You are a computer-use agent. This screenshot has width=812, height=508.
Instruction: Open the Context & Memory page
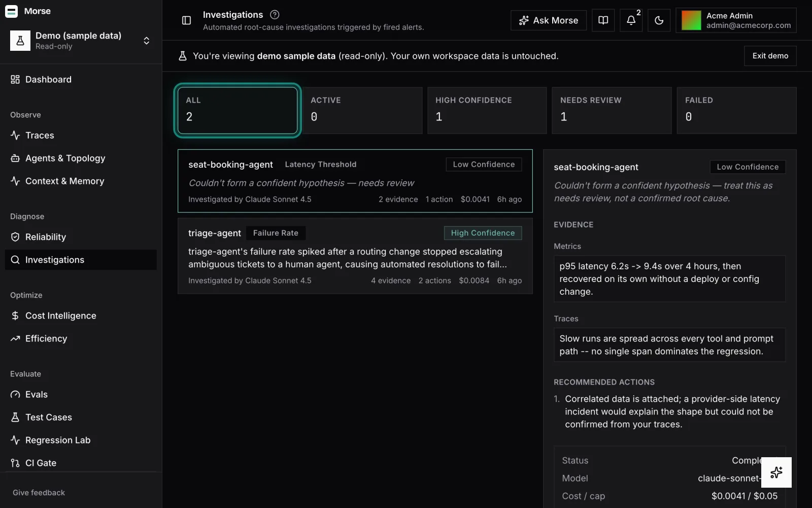[81, 181]
